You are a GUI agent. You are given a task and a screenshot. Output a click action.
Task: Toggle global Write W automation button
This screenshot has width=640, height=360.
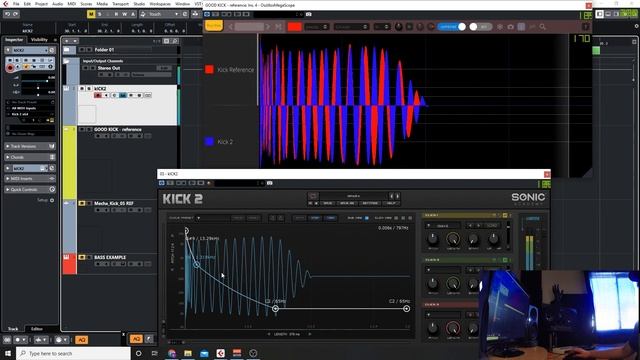[x=124, y=14]
